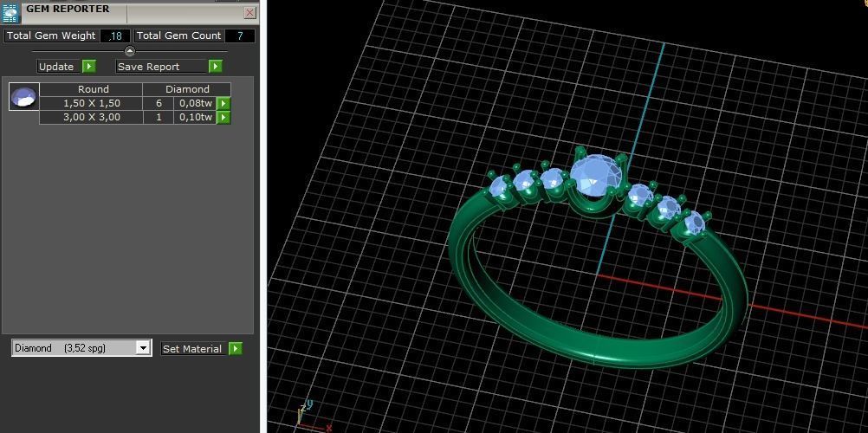Click the green arrow next to Update
This screenshot has width=868, height=433.
(89, 67)
